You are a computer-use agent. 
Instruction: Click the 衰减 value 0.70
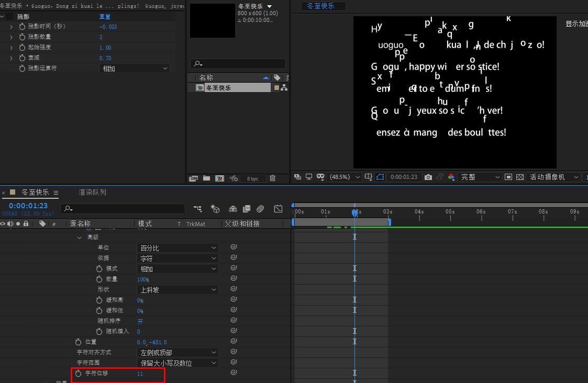point(105,58)
